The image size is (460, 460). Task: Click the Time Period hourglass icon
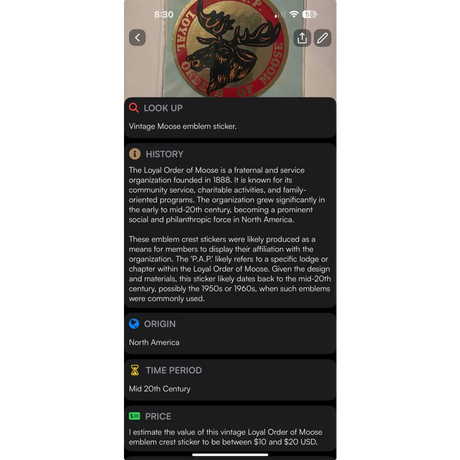tap(135, 370)
